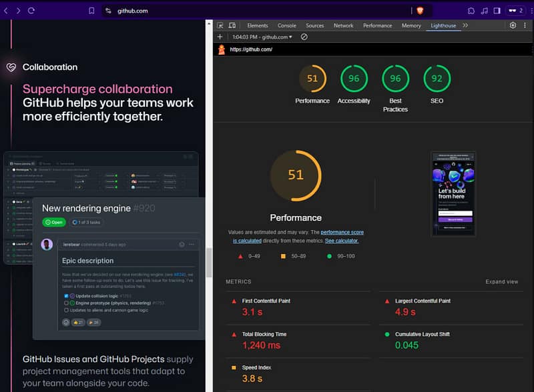
Task: Check 'Updates to aliens and cannon' checkbox
Action: (x=66, y=310)
